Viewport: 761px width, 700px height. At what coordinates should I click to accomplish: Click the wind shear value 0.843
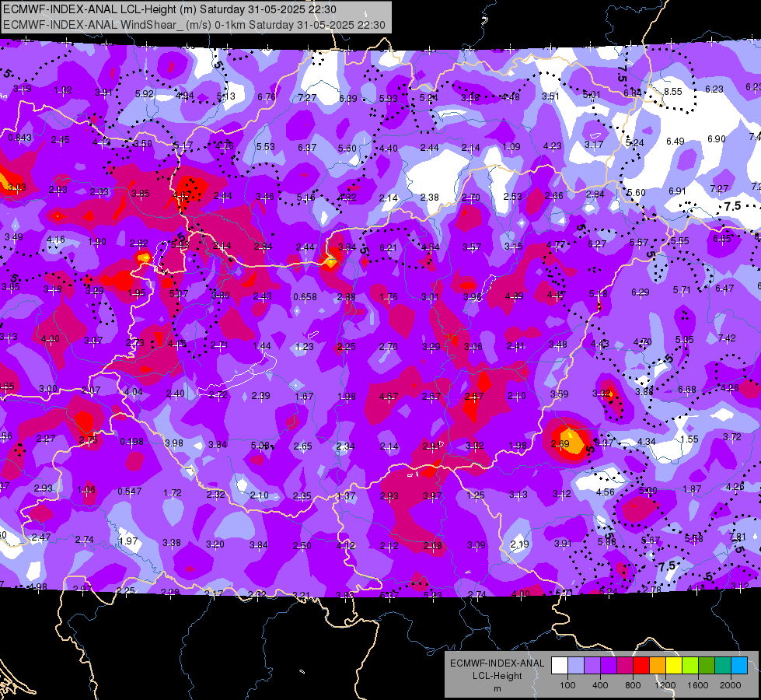pos(20,138)
